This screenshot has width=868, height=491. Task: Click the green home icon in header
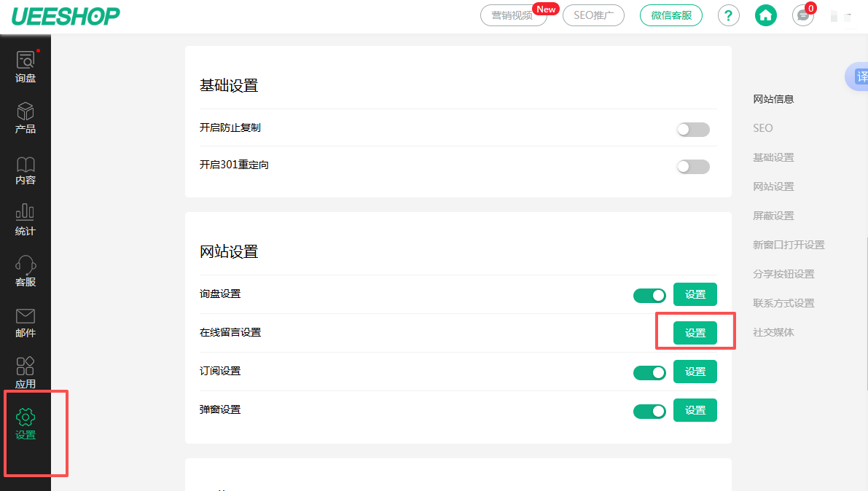click(x=765, y=15)
